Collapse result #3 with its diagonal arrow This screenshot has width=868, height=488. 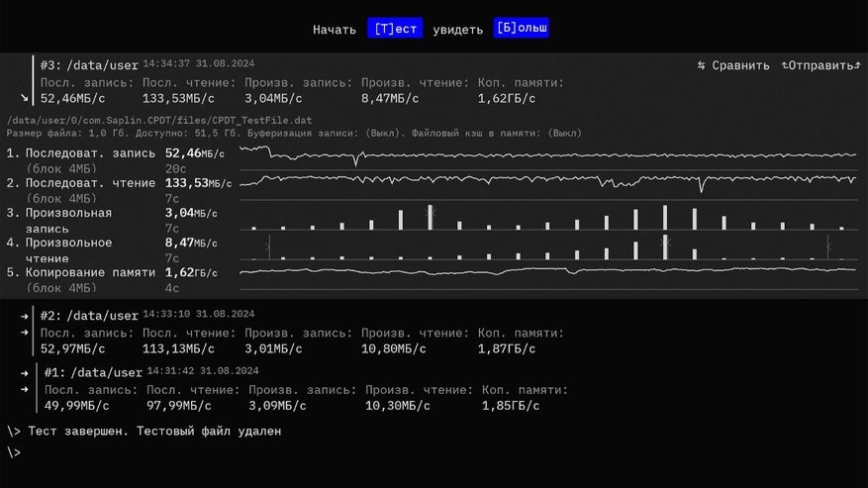[25, 98]
